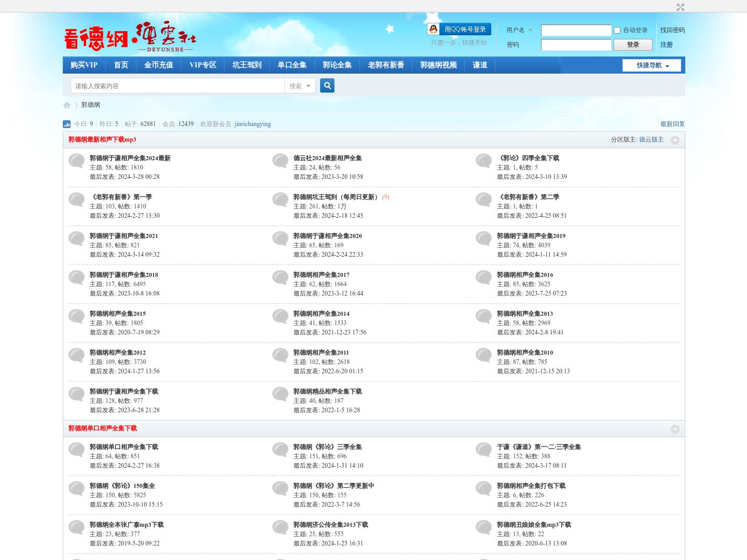This screenshot has height=560, width=747.
Task: Click the forum statistics chart icon
Action: 67,124
